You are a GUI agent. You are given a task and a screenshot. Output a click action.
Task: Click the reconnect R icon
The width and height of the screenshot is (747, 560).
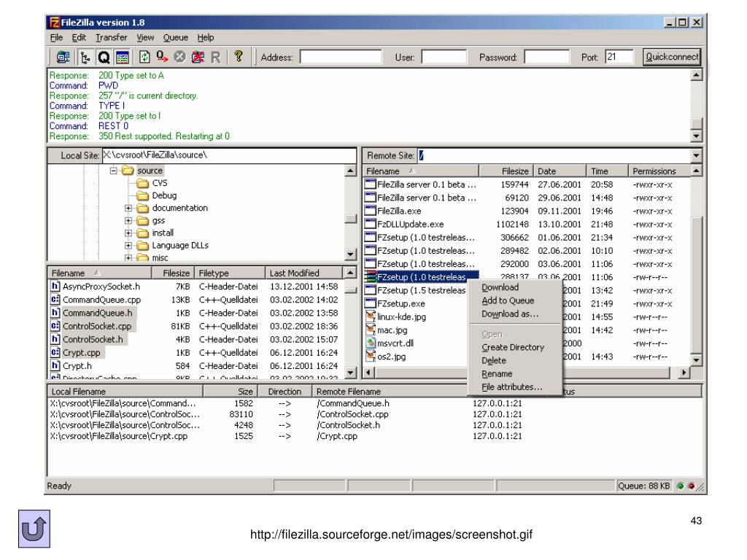pos(216,57)
